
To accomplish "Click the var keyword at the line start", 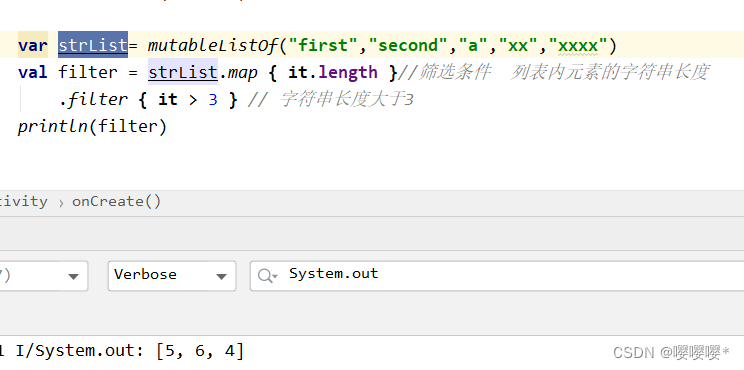I will click(x=33, y=46).
